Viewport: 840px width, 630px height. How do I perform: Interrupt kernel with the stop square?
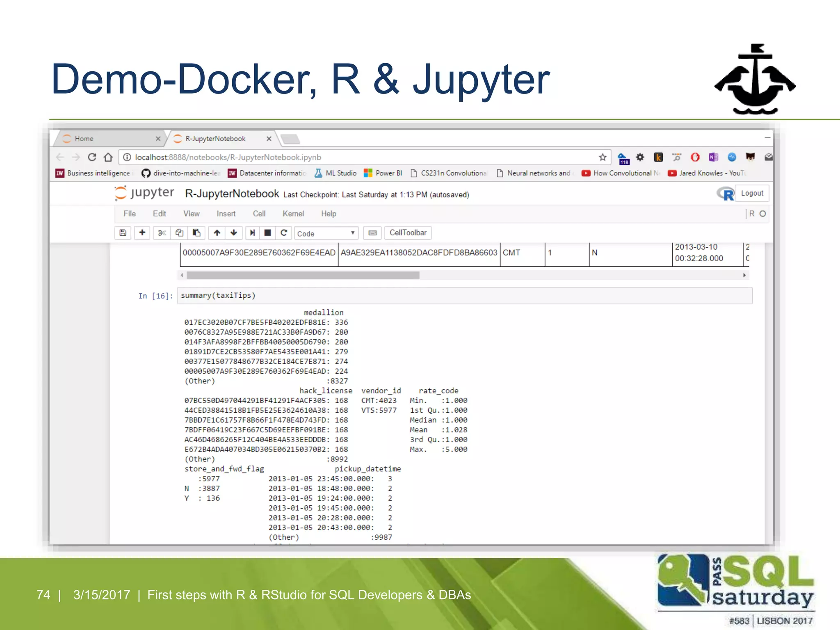pos(267,233)
